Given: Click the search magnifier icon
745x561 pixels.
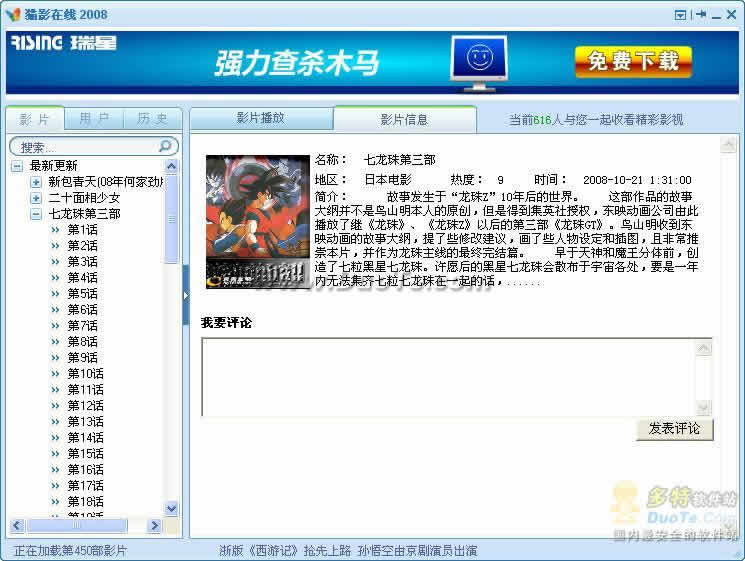Looking at the screenshot, I should (x=167, y=146).
